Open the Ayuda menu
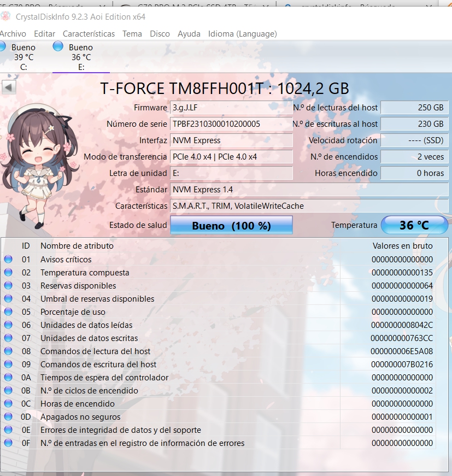This screenshot has height=476, width=452. tap(189, 34)
